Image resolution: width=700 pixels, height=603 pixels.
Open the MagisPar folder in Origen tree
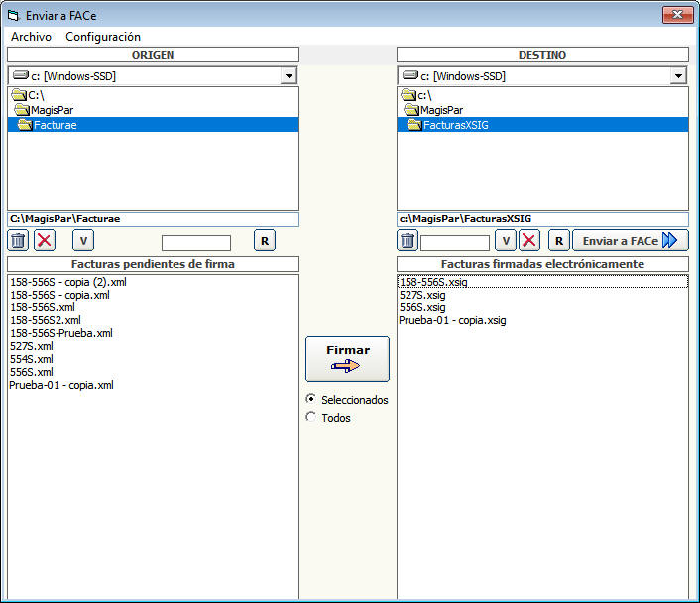(52, 110)
